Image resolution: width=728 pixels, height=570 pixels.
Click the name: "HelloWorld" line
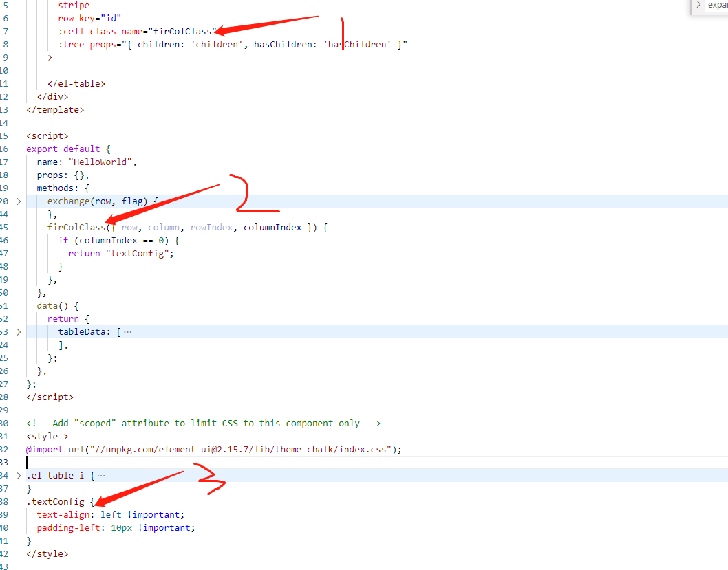[87, 162]
